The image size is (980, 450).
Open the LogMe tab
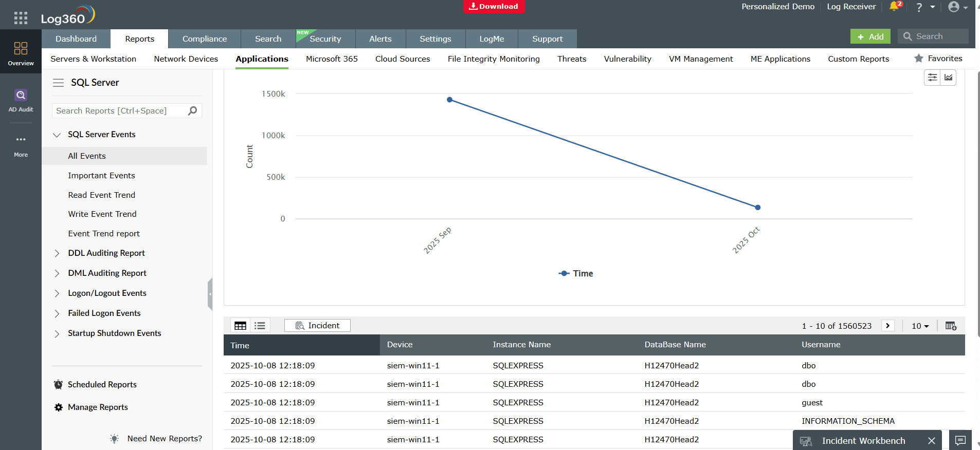[x=492, y=39]
